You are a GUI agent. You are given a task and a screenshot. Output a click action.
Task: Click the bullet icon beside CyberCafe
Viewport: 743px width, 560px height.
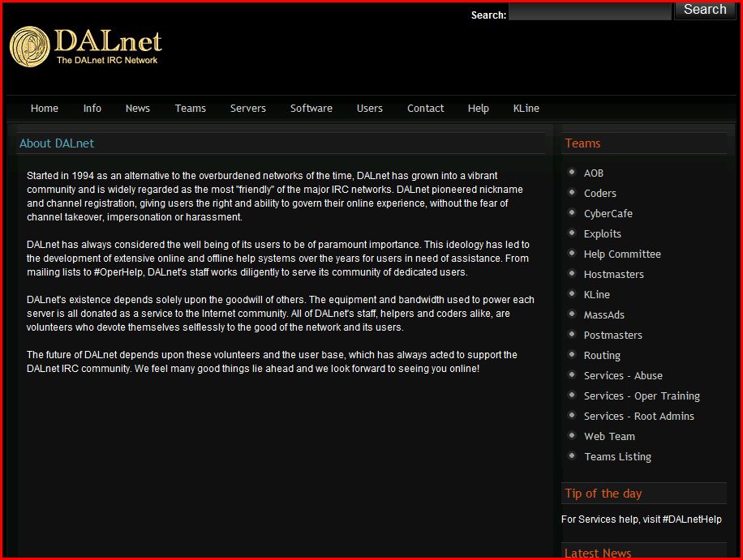[x=572, y=212]
